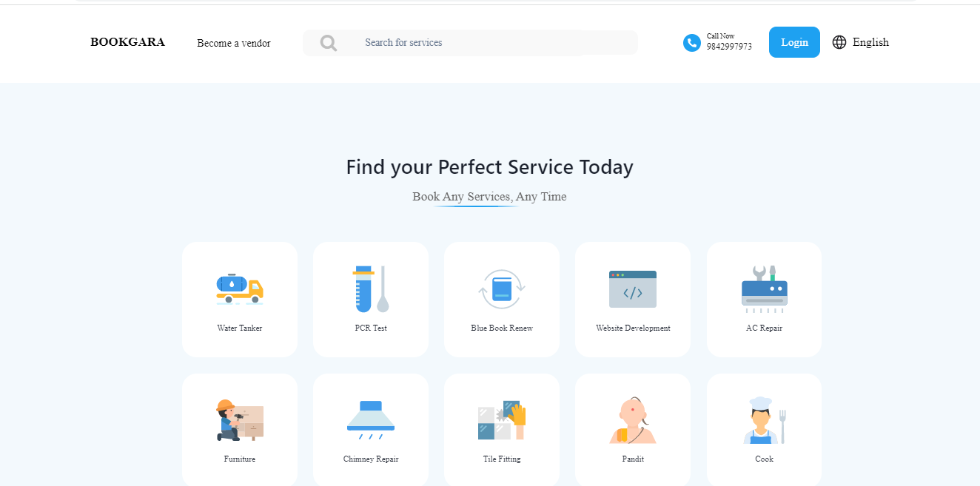Select the AC Repair icon

point(765,288)
